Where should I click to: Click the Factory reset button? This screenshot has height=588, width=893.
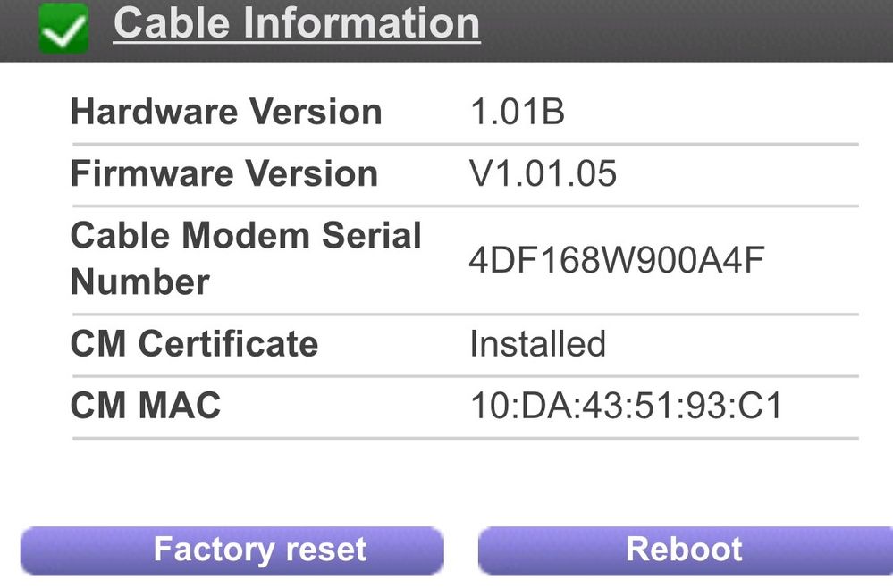tap(232, 550)
